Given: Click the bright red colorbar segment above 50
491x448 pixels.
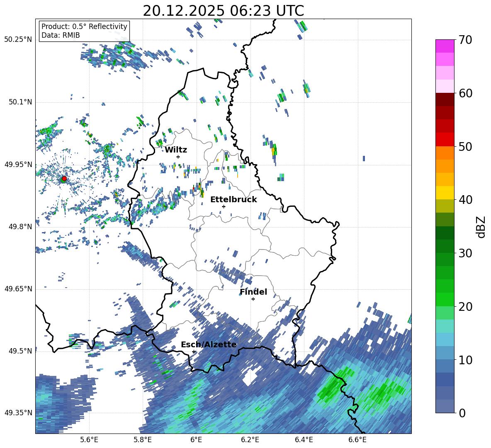Looking at the screenshot, I should pos(445,139).
